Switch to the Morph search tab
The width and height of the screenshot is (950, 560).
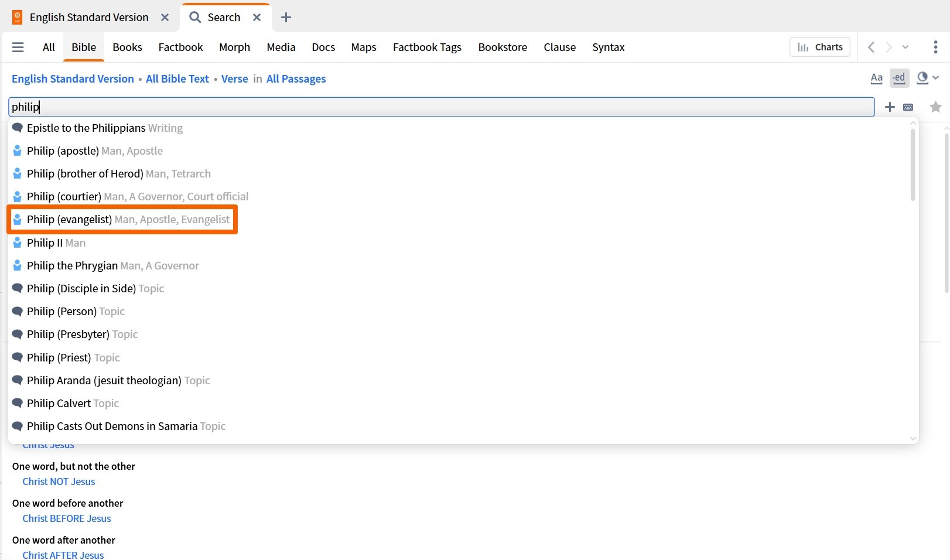(234, 47)
